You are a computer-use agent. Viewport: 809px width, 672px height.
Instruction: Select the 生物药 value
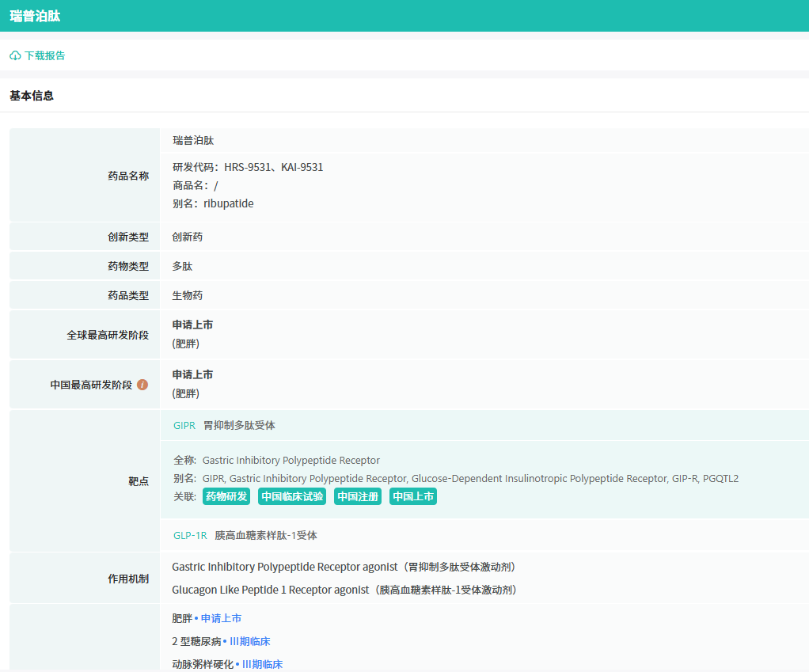click(188, 295)
